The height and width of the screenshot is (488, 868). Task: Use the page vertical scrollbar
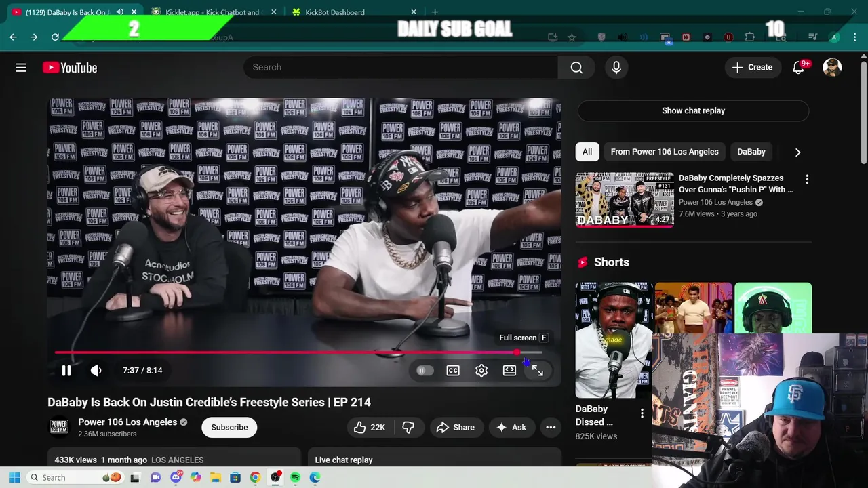click(x=863, y=112)
